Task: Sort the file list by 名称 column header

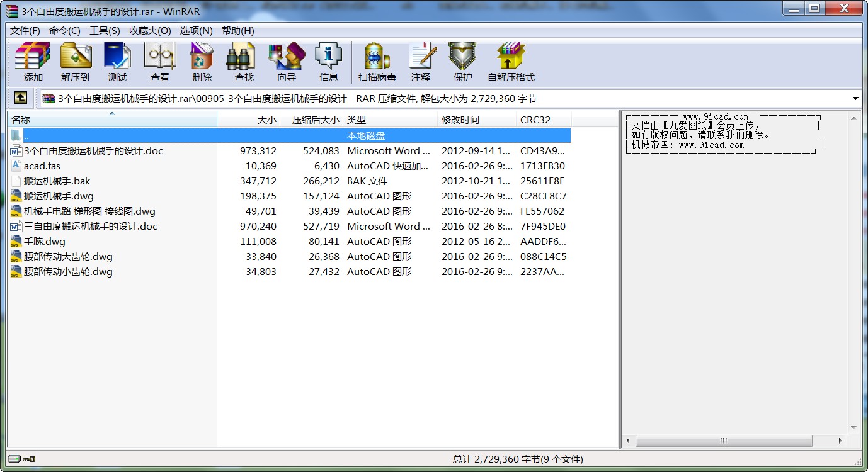Action: point(112,120)
